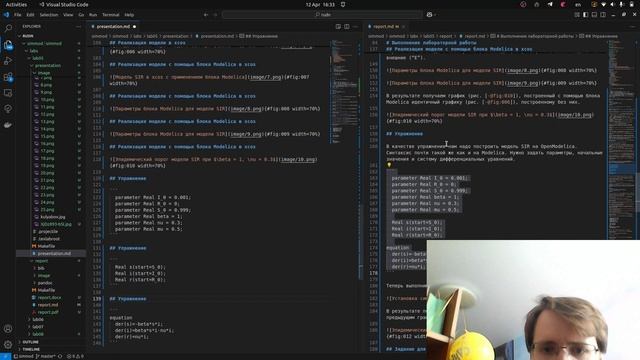The width and height of the screenshot is (640, 360).
Task: Open the Edit menu
Action: click(30, 15)
